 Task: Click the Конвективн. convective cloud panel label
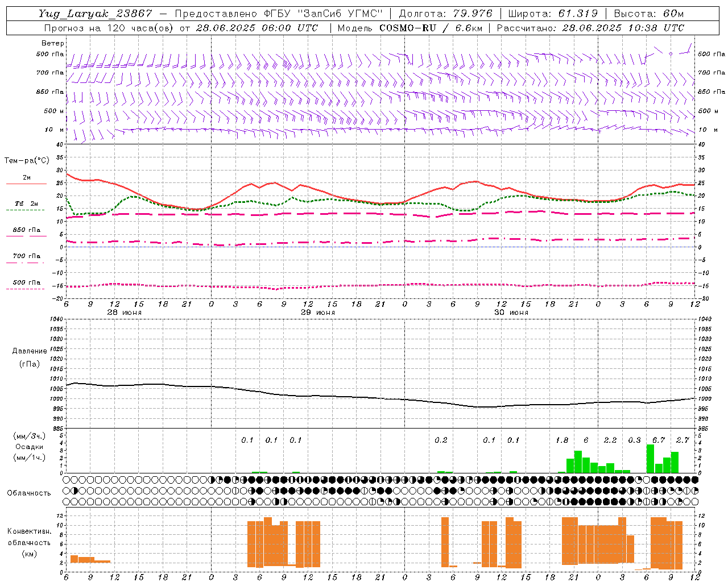(x=29, y=531)
